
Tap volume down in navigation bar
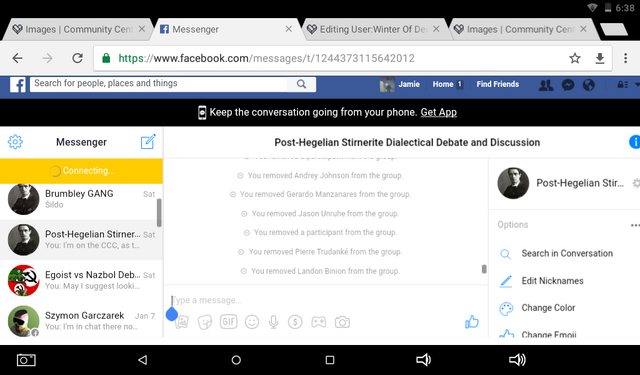point(423,359)
